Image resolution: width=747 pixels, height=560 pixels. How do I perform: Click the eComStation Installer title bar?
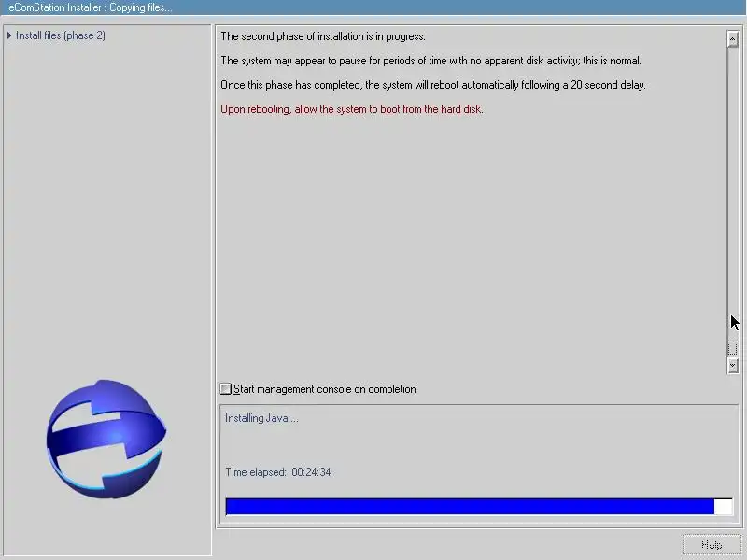(373, 7)
